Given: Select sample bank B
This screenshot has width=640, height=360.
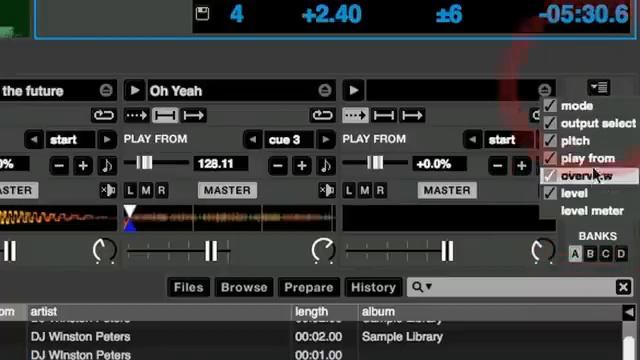Looking at the screenshot, I should [x=590, y=254].
